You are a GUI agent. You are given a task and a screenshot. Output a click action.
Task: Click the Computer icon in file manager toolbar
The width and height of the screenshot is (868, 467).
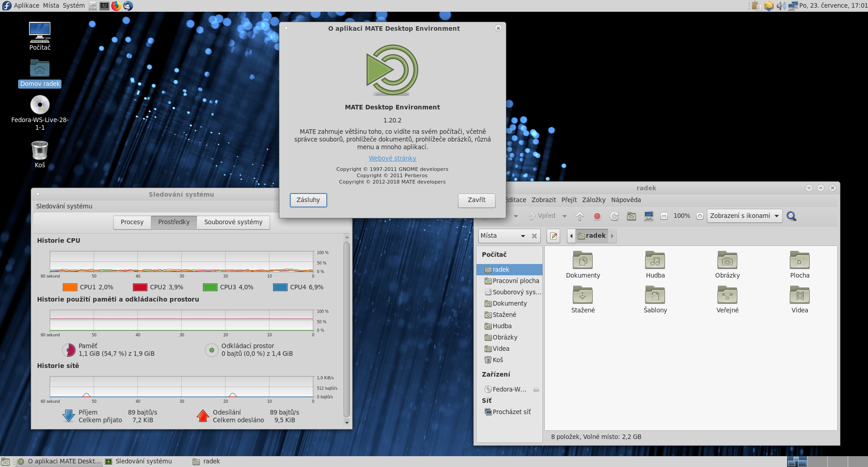(x=649, y=216)
